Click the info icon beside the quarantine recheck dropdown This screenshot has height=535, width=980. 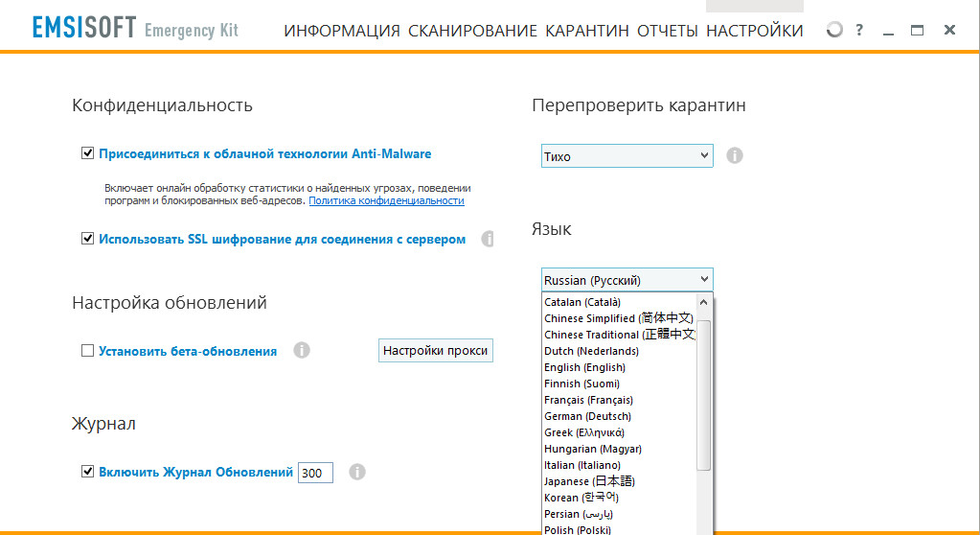[x=735, y=155]
